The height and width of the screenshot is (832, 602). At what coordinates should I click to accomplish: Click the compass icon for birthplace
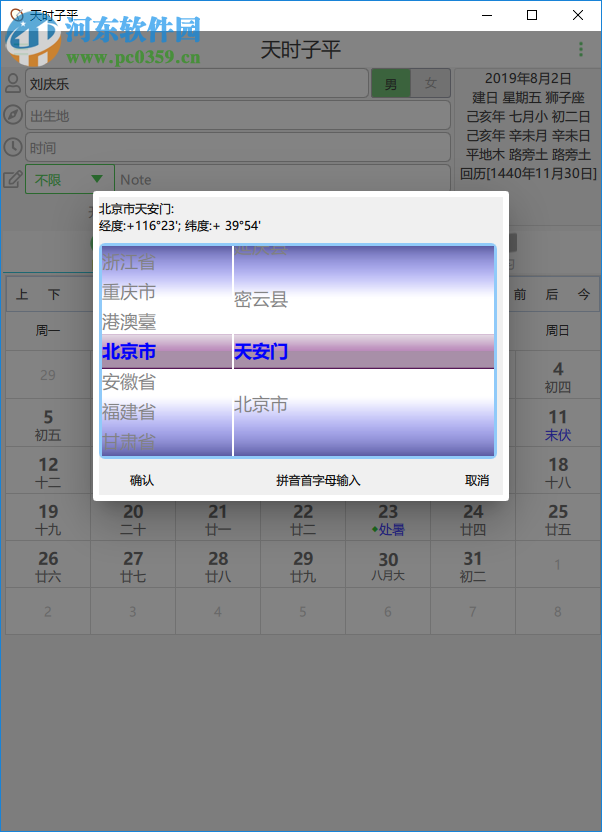(x=13, y=115)
